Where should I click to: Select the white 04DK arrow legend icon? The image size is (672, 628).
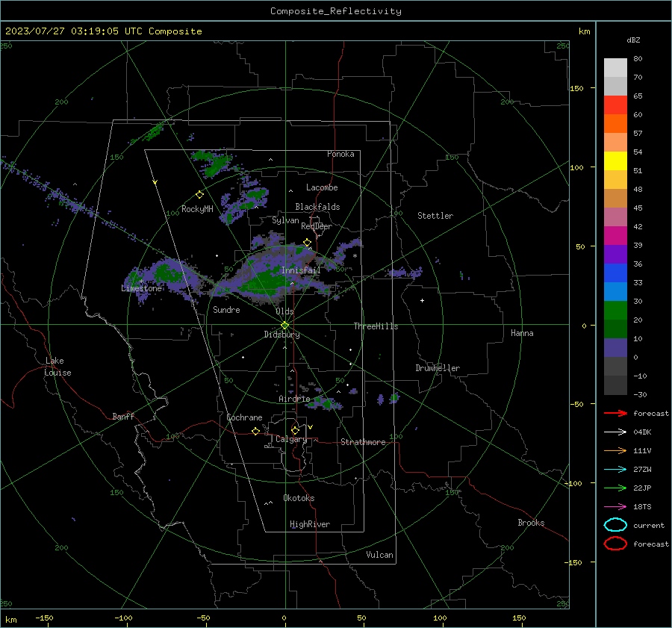tap(615, 432)
